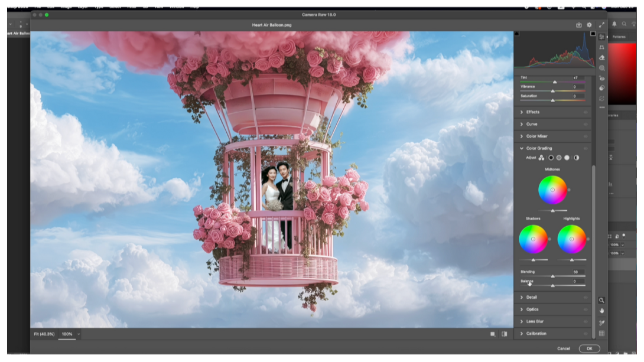Select the Masking circle tool
644x362 pixels.
(601, 68)
